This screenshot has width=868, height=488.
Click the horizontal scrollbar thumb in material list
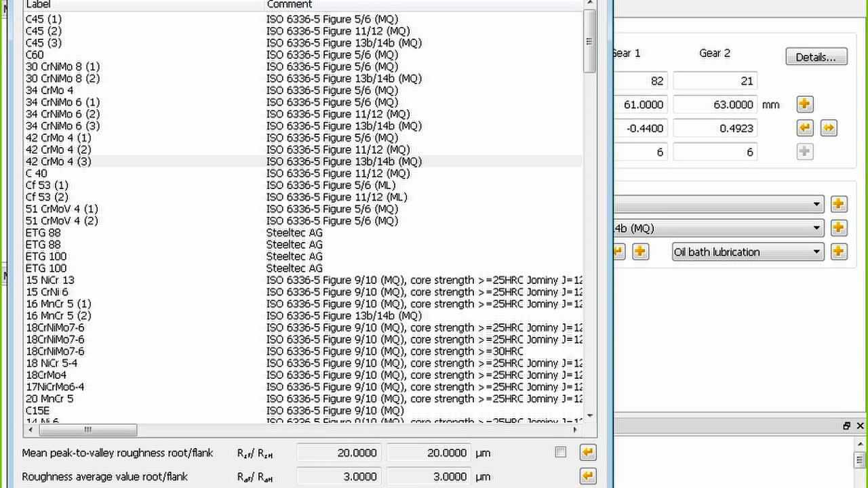click(x=87, y=430)
